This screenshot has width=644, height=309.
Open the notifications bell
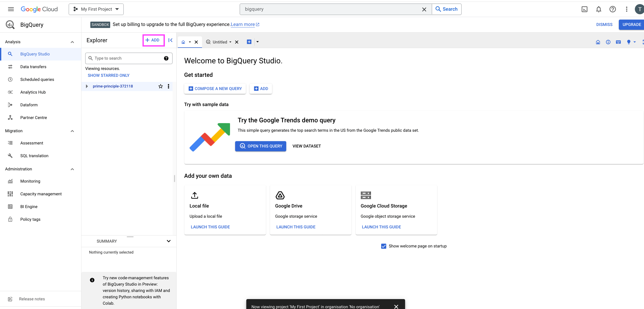pos(599,9)
